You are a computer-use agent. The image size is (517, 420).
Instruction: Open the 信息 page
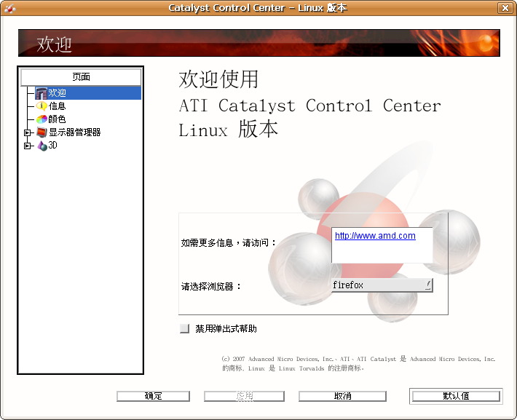click(57, 106)
